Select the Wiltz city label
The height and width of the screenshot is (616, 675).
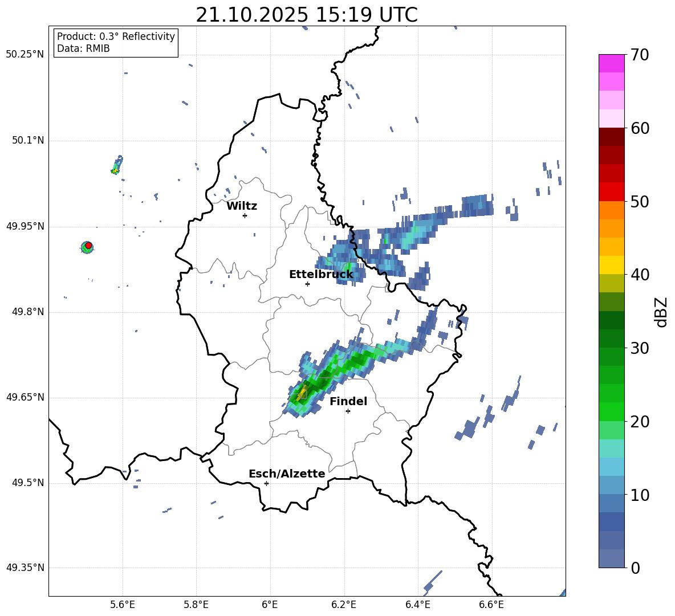click(242, 206)
